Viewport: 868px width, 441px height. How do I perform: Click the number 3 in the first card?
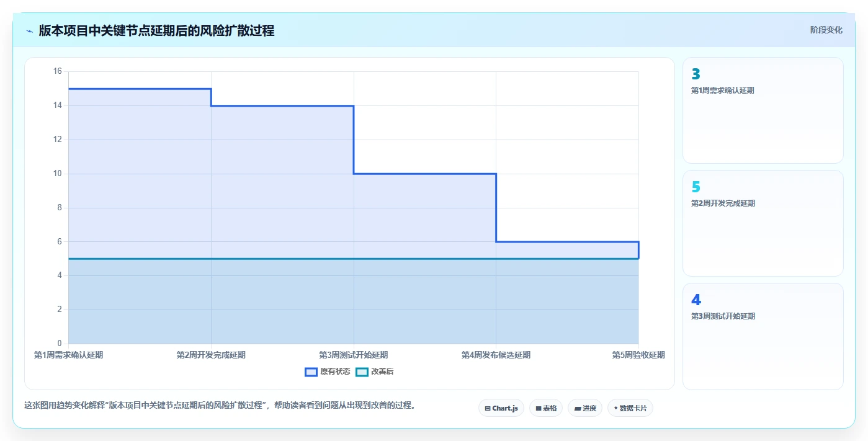(696, 74)
